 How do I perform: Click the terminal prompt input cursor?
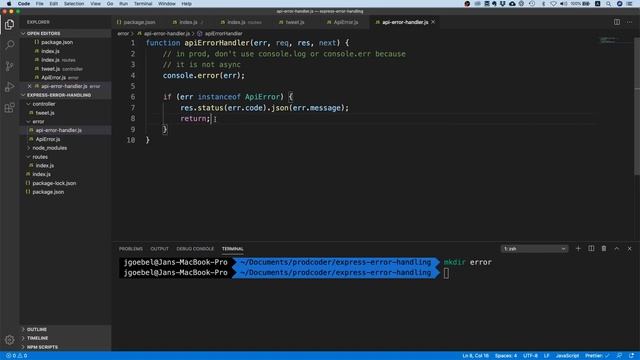click(446, 273)
